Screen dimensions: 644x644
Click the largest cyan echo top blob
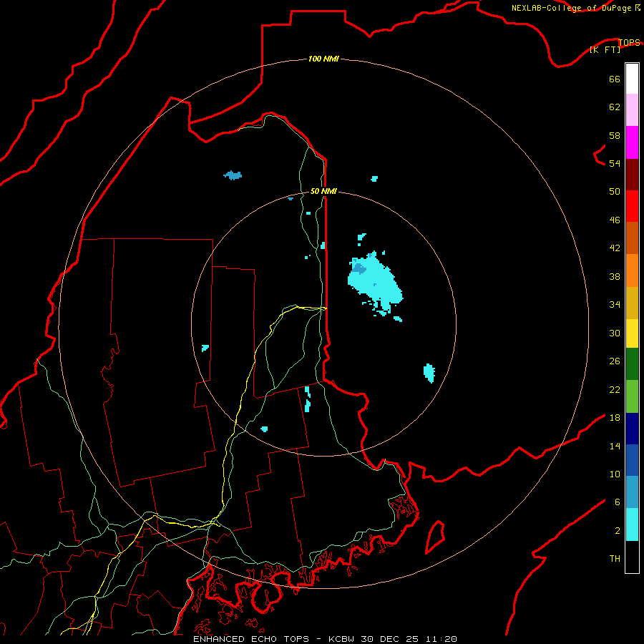(x=374, y=283)
